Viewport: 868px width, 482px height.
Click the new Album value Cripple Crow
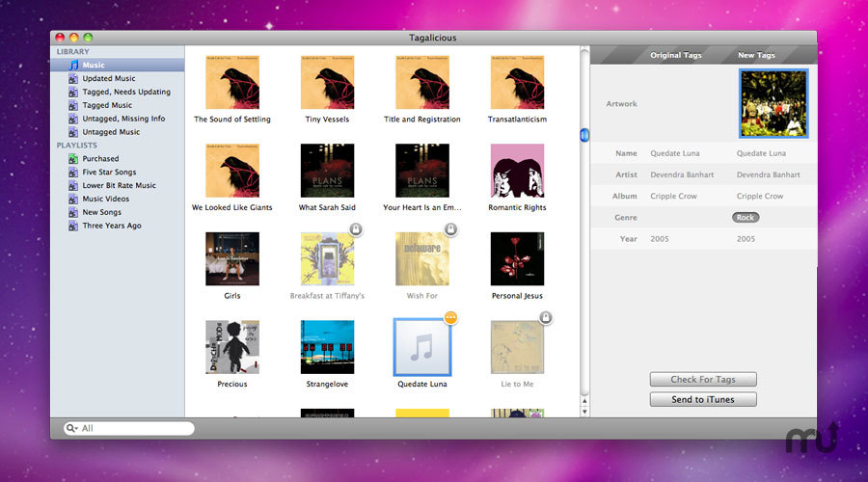coord(760,196)
